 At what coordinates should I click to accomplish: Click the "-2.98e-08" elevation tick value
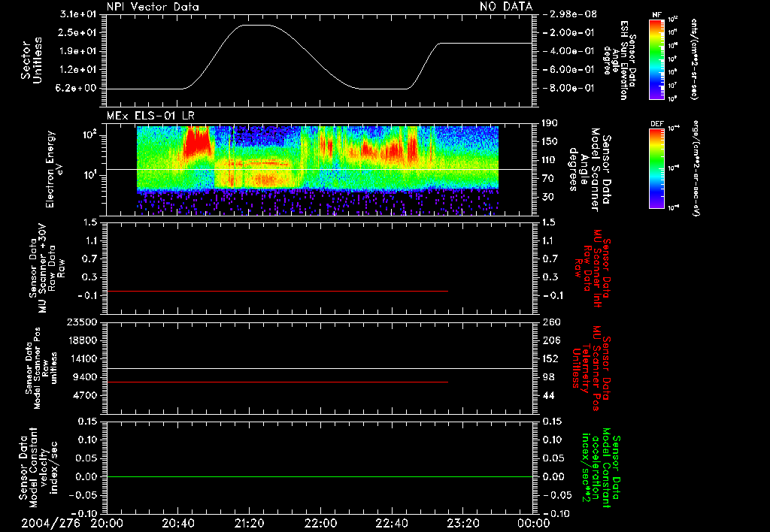571,14
